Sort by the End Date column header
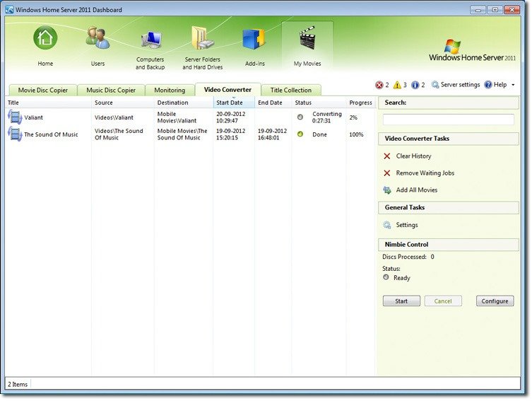This screenshot has width=532, height=401. tap(273, 103)
